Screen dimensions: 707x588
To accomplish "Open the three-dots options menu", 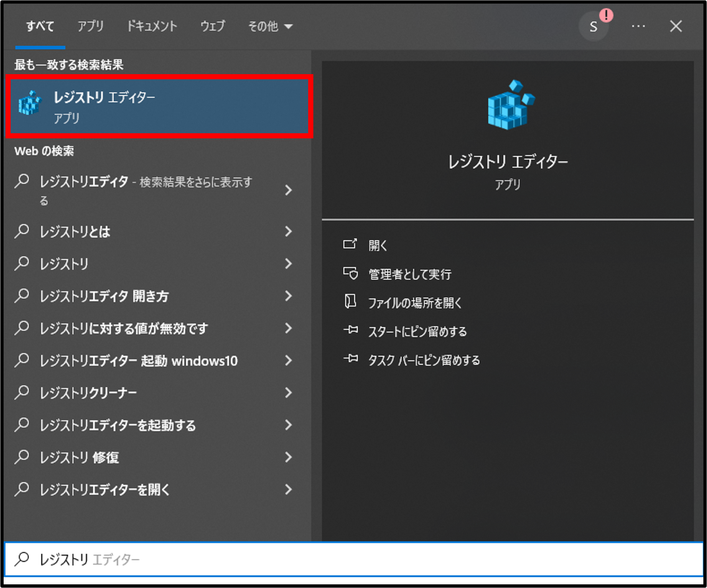I will pos(638,26).
